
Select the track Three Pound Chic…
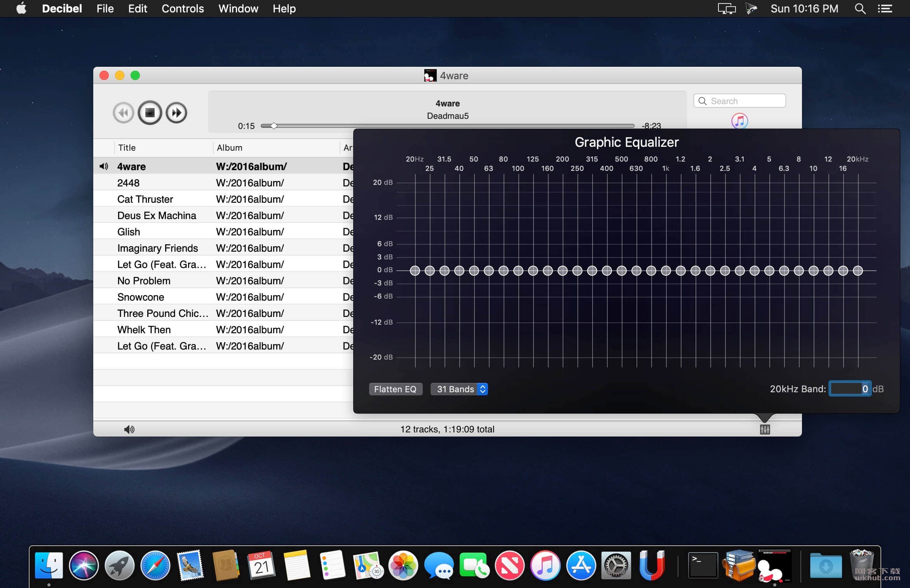(223, 313)
